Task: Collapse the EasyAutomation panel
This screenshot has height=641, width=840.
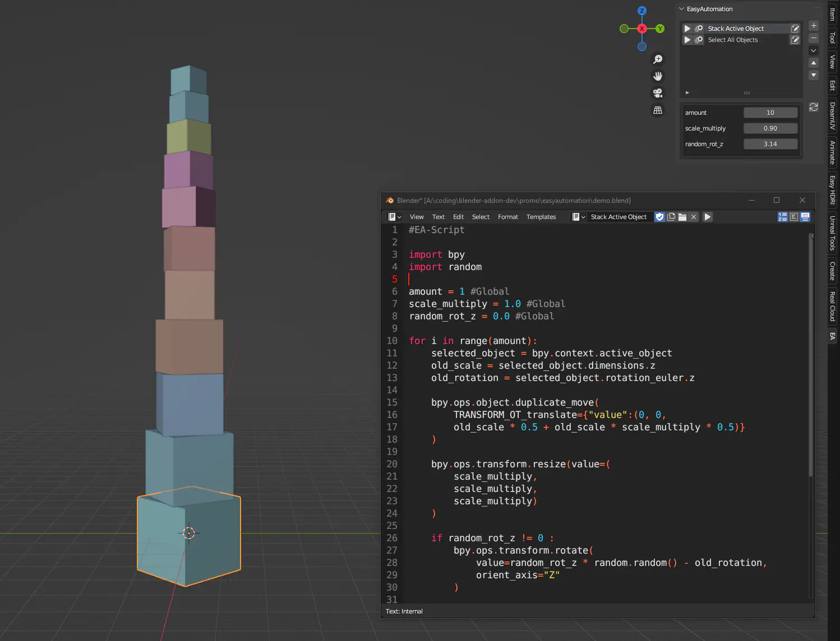Action: [x=682, y=9]
